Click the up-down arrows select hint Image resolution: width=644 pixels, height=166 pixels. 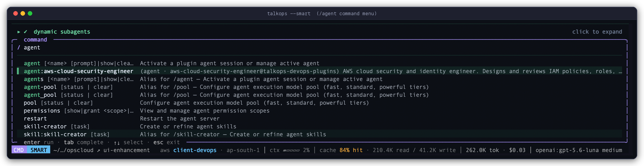coord(128,142)
